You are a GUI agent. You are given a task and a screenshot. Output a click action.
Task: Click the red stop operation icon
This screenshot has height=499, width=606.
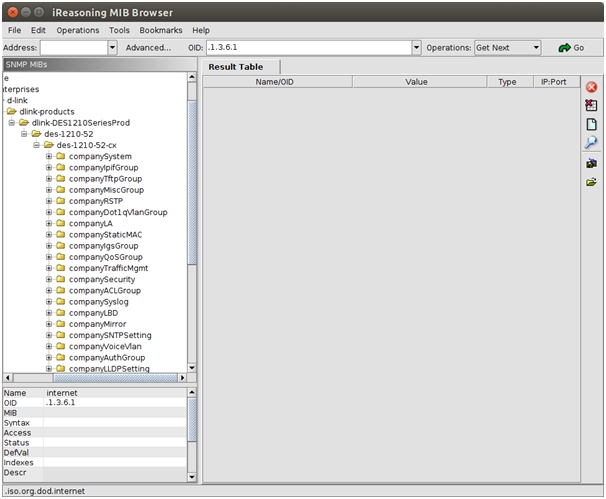(x=591, y=88)
